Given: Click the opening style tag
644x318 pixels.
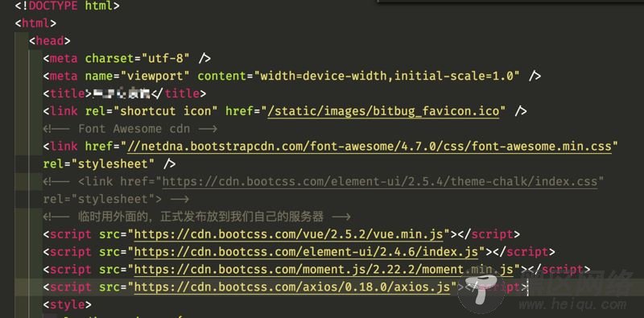Looking at the screenshot, I should click(68, 305).
